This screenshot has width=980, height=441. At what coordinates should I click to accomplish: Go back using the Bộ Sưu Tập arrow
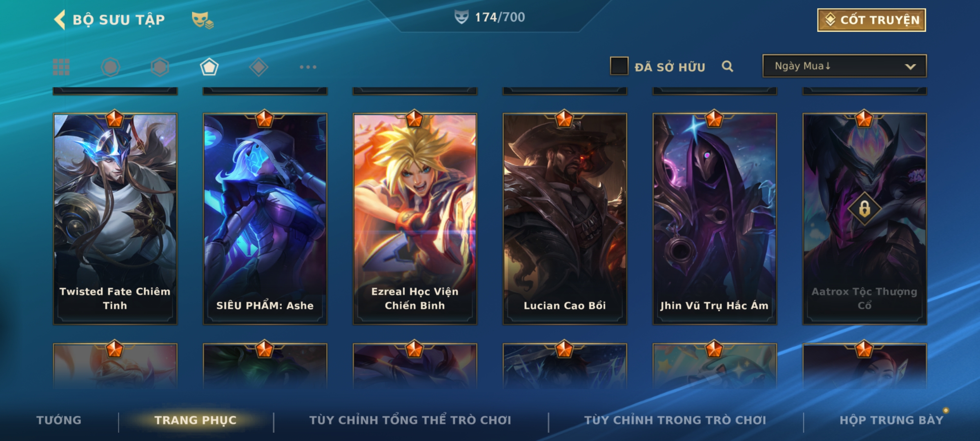[60, 20]
